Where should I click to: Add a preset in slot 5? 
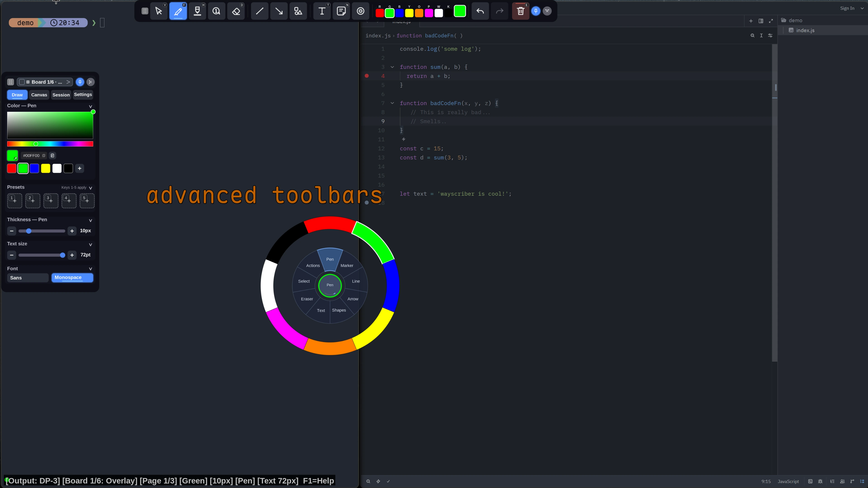pos(87,201)
